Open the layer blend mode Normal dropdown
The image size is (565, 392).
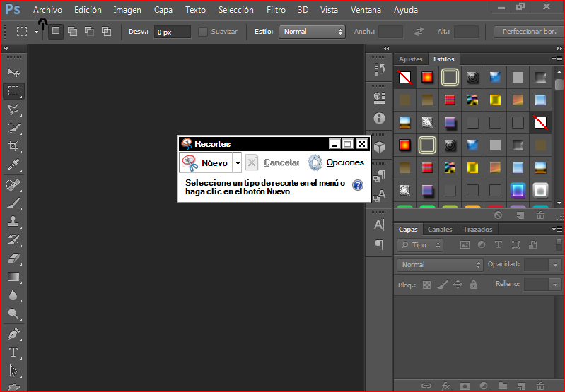pos(440,265)
